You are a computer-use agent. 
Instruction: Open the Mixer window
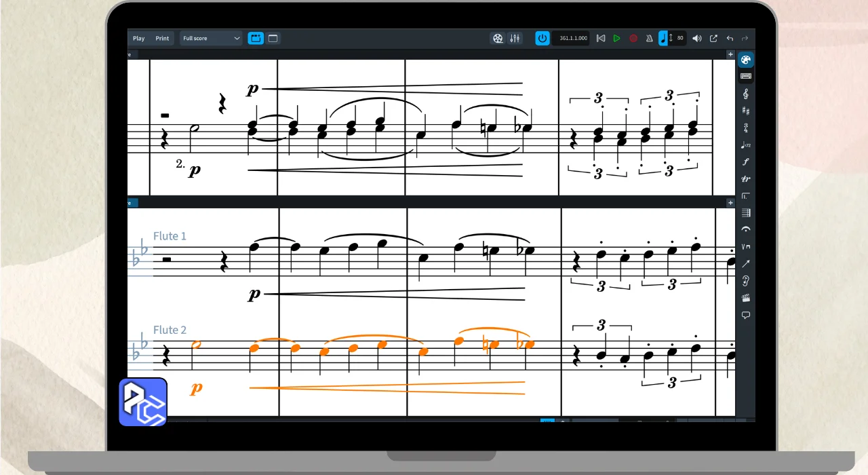(515, 39)
